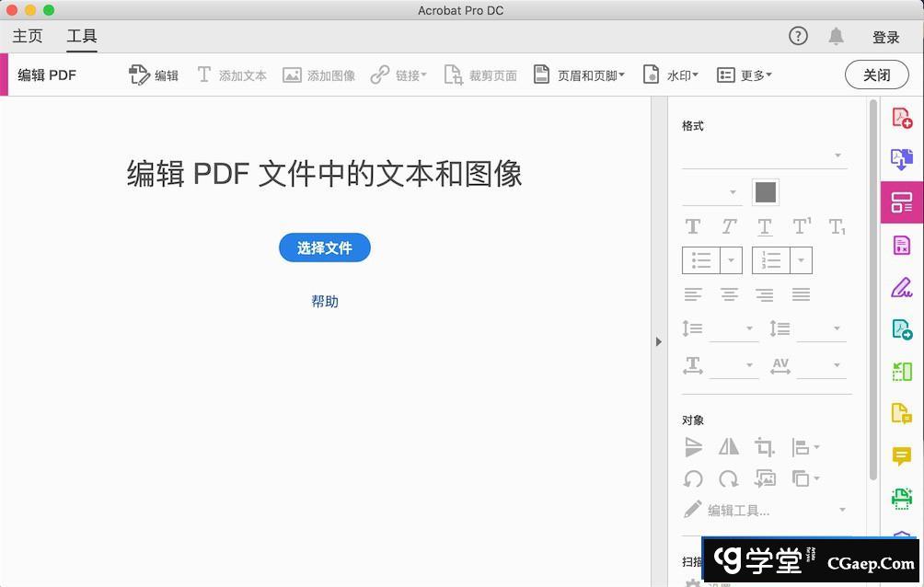The width and height of the screenshot is (924, 587).
Task: Toggle italic text formatting
Action: point(729,226)
